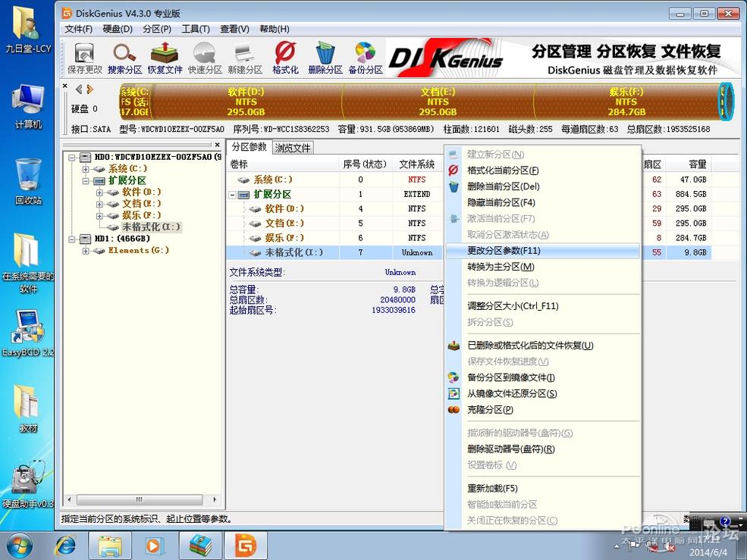This screenshot has width=747, height=560.
Task: Open the 帮助(H) menu
Action: tap(275, 29)
